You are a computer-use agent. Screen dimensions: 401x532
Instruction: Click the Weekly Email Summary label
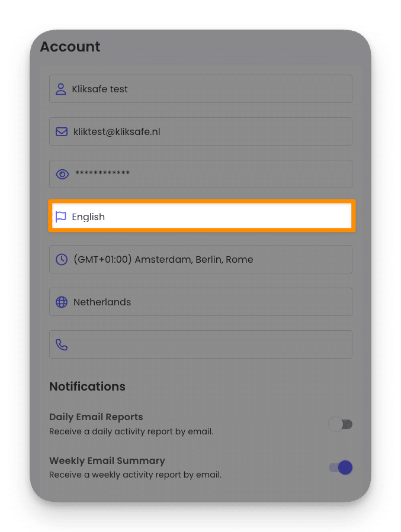[107, 460]
